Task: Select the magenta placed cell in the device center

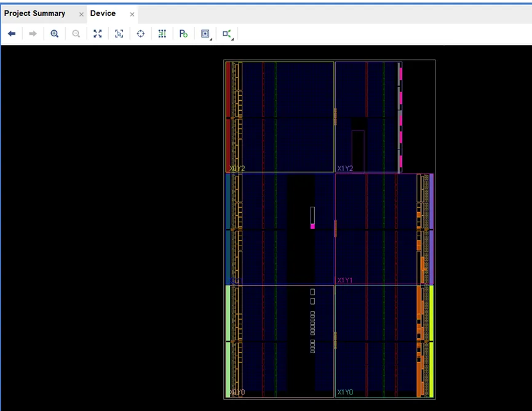Action: (x=312, y=226)
